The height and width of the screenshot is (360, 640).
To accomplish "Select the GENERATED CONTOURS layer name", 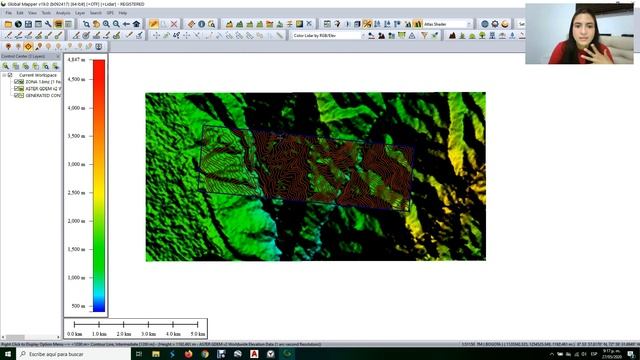I will (x=43, y=96).
